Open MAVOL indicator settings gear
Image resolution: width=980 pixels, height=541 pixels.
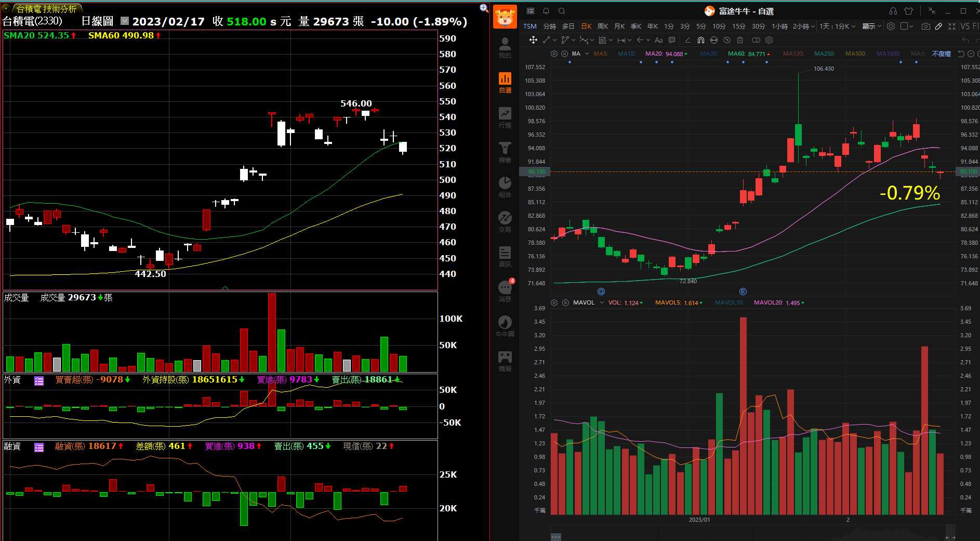tap(554, 302)
